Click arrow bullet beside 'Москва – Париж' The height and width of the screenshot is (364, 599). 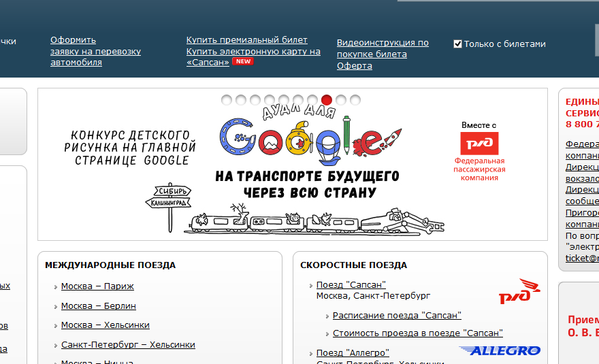(x=55, y=287)
